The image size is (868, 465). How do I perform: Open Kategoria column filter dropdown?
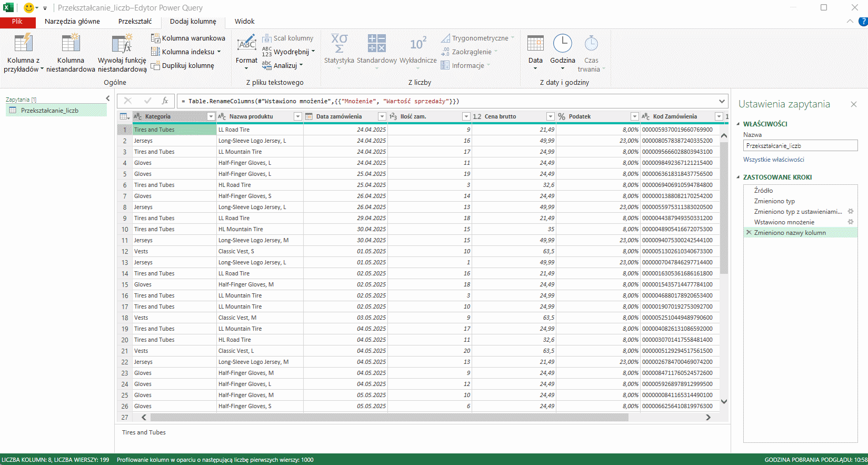click(211, 116)
